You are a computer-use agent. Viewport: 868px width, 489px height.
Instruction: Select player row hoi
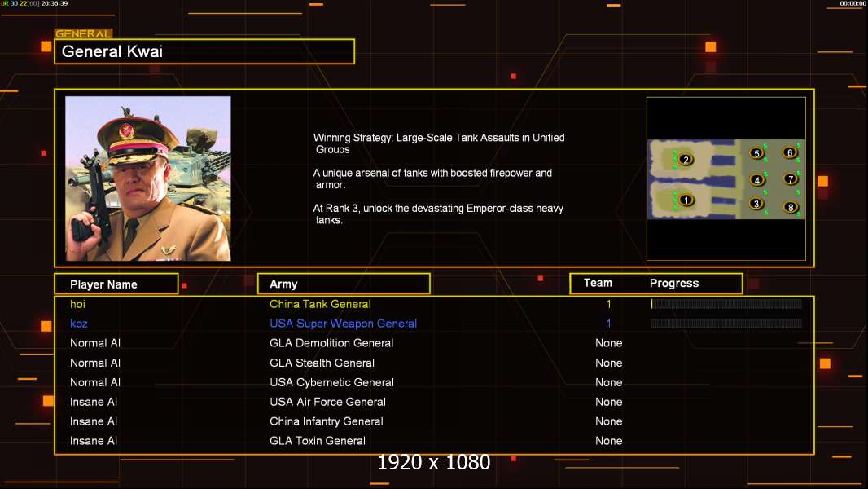click(434, 303)
